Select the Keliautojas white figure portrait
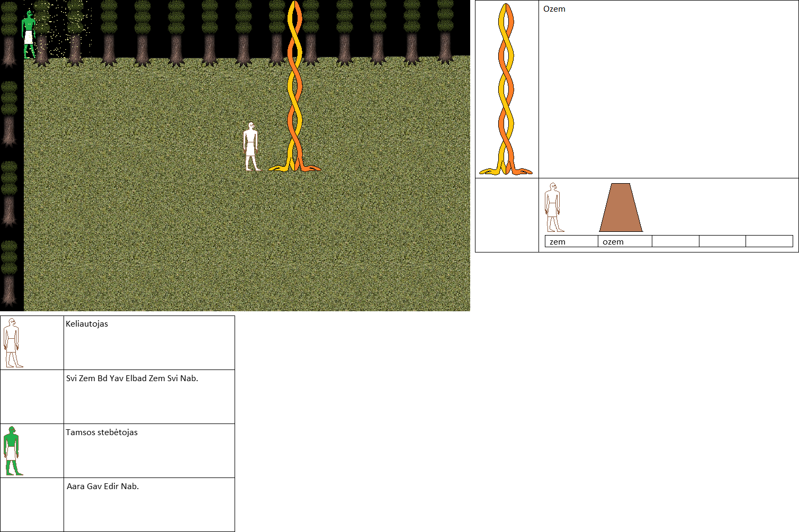The height and width of the screenshot is (532, 799). [13, 343]
